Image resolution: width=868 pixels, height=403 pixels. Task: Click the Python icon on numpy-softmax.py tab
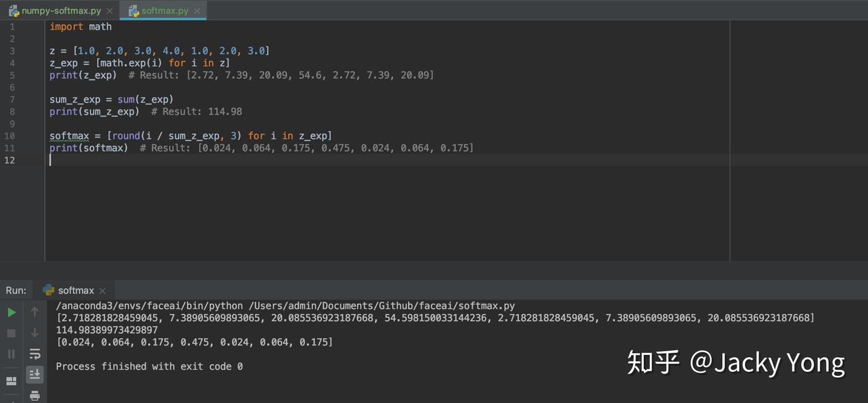[x=14, y=11]
